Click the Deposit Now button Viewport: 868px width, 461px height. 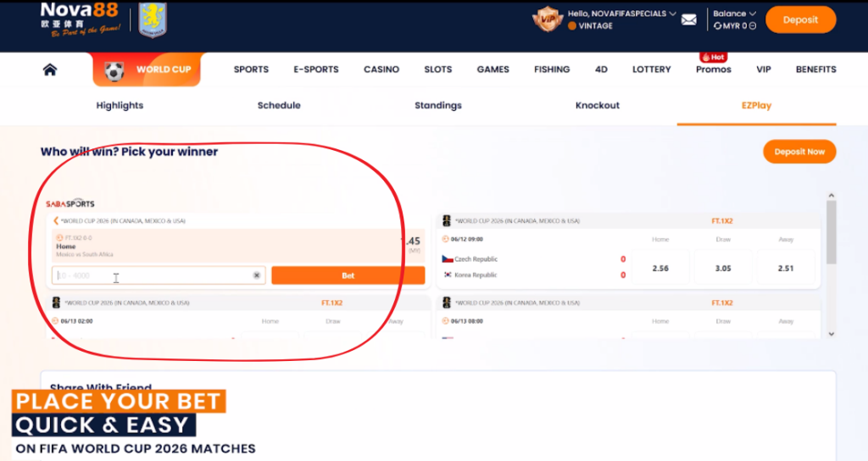pyautogui.click(x=799, y=152)
